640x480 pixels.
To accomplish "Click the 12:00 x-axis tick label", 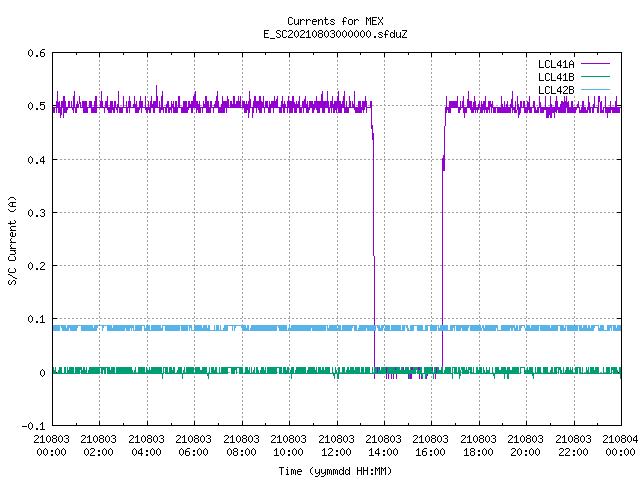I will [336, 452].
